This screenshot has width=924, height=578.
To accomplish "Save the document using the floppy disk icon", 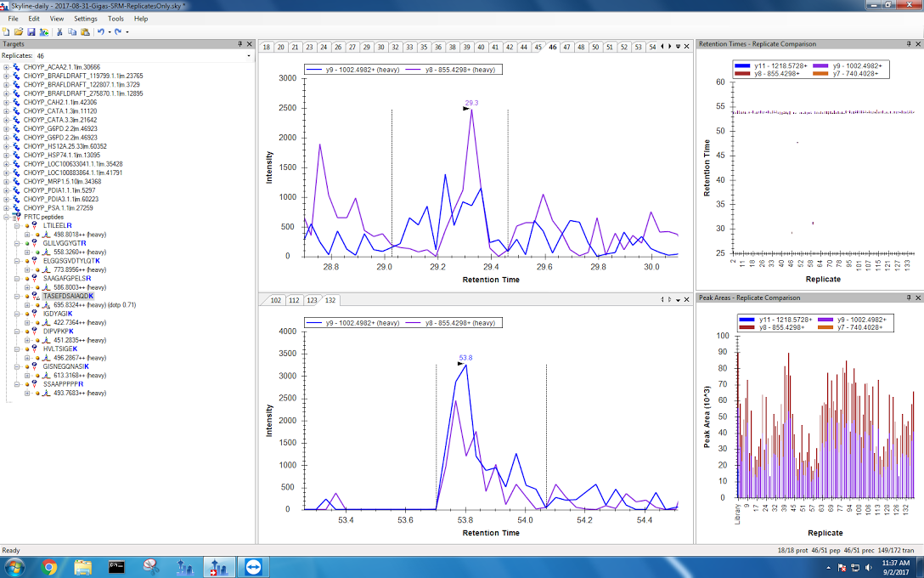I will pyautogui.click(x=31, y=31).
